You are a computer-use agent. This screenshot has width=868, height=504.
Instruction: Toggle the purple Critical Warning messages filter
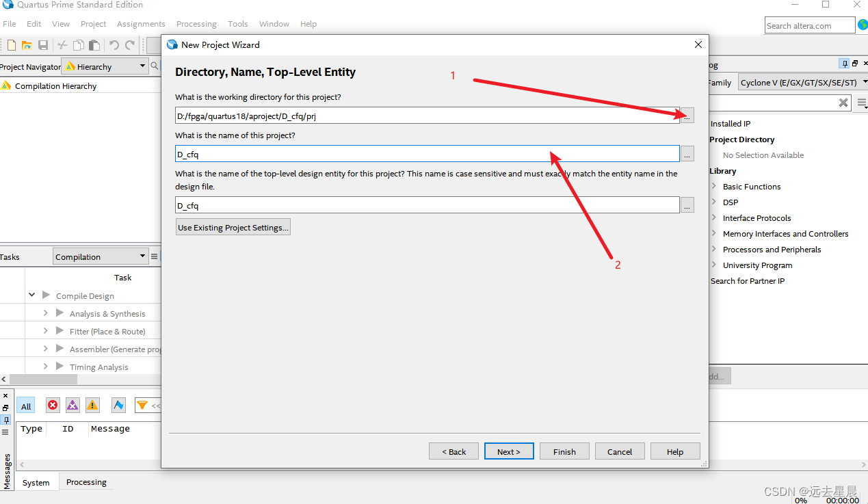click(x=73, y=406)
